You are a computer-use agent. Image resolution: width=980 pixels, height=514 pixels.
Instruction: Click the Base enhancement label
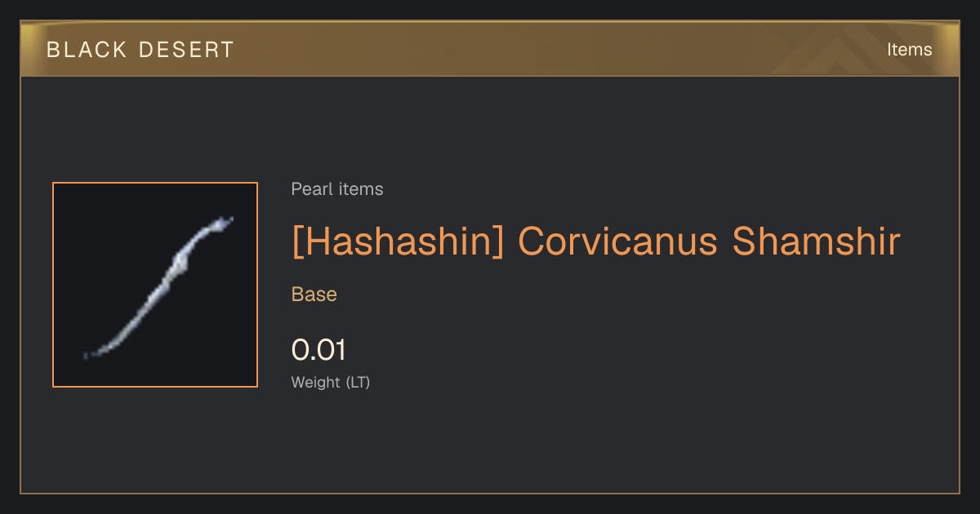314,295
